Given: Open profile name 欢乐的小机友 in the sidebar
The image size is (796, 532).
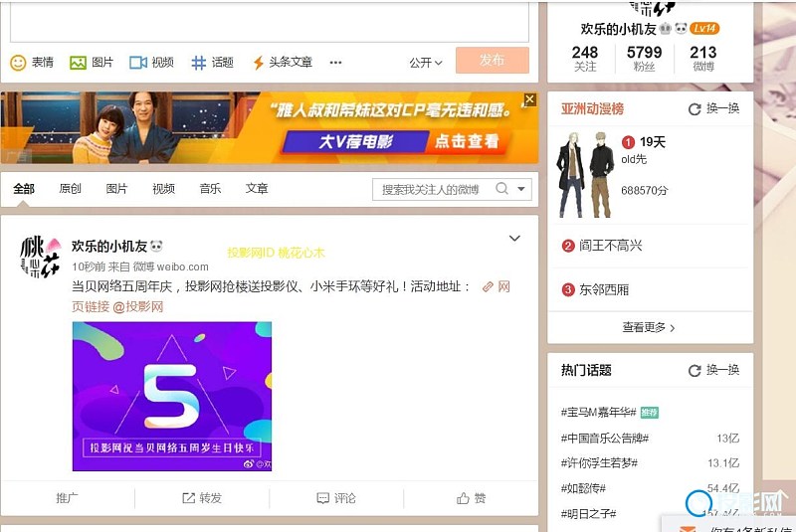Looking at the screenshot, I should coord(618,29).
